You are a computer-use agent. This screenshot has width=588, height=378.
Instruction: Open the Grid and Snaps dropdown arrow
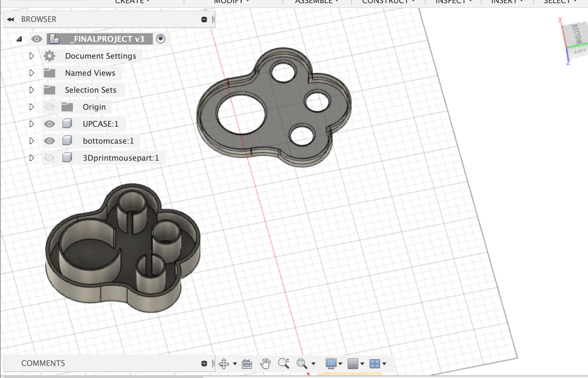(x=362, y=364)
